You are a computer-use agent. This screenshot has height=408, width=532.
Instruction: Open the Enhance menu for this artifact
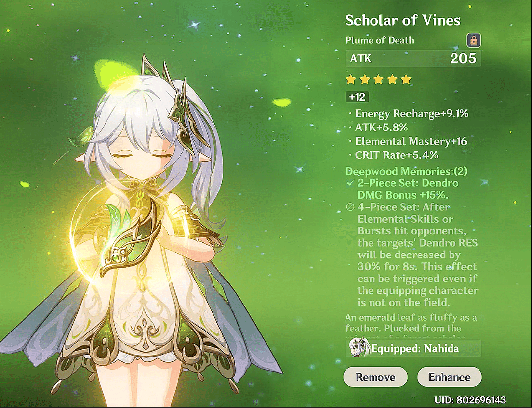(449, 377)
